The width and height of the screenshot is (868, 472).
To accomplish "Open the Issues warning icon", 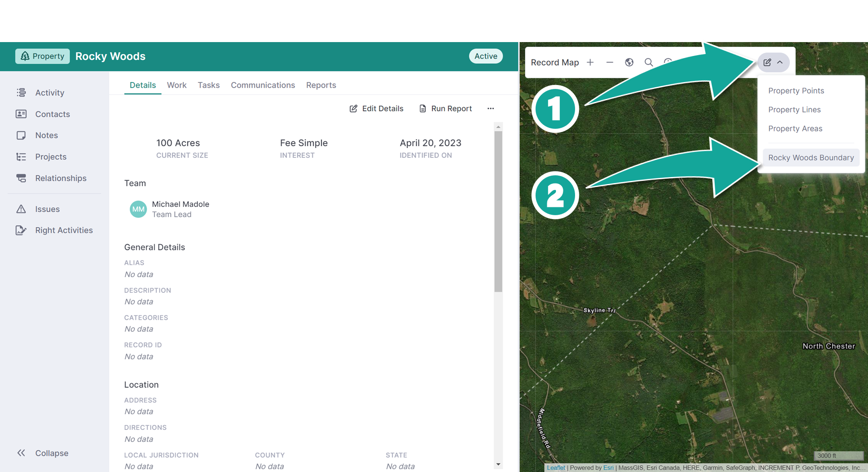I will (x=21, y=209).
